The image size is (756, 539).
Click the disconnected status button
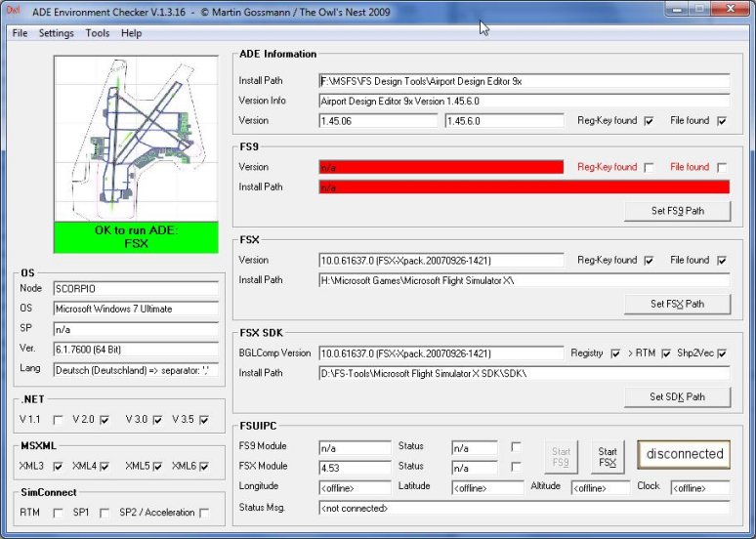tap(684, 454)
